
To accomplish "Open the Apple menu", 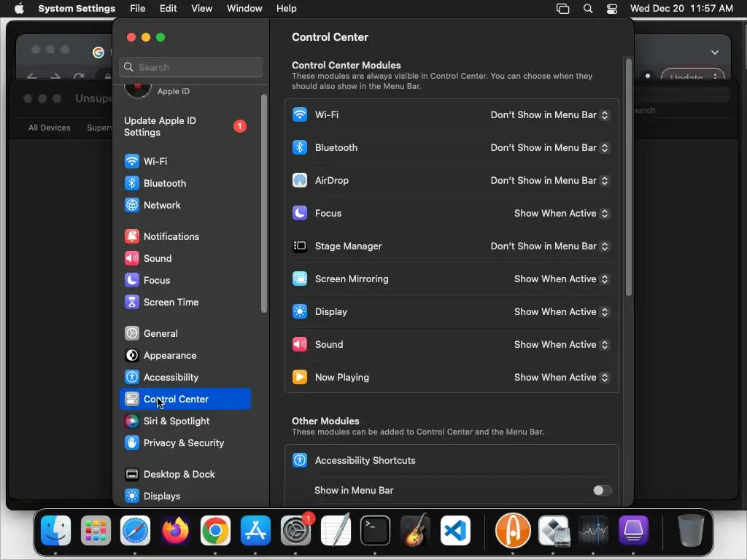I will coord(19,8).
